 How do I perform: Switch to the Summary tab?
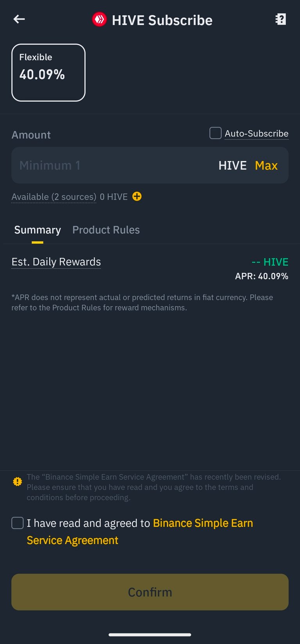click(x=37, y=230)
